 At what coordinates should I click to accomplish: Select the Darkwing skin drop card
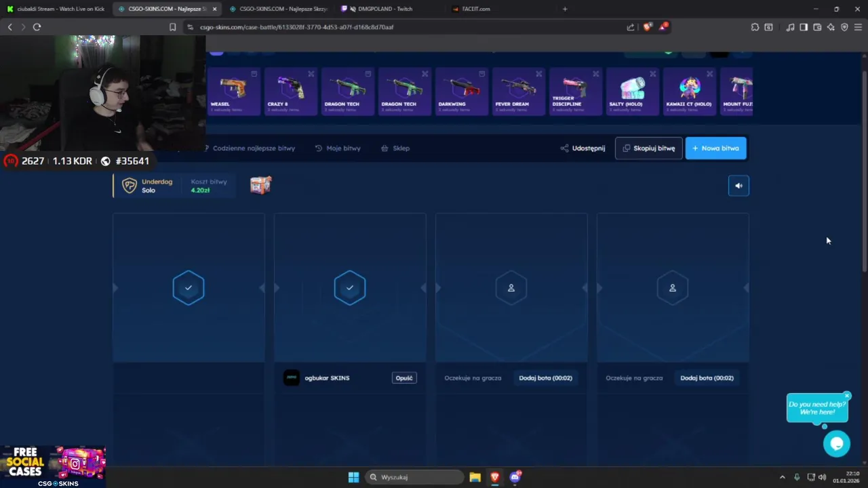pos(462,91)
